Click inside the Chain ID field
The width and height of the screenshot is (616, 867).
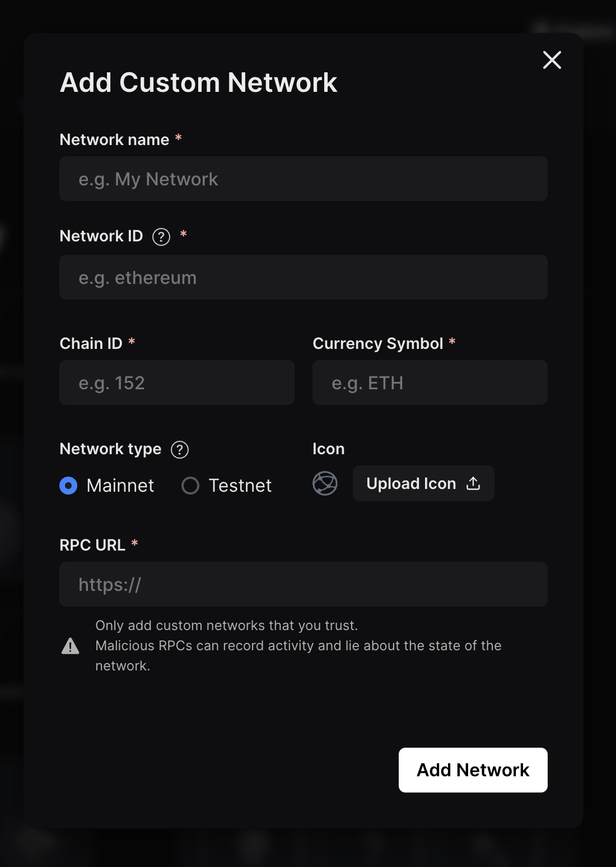176,383
